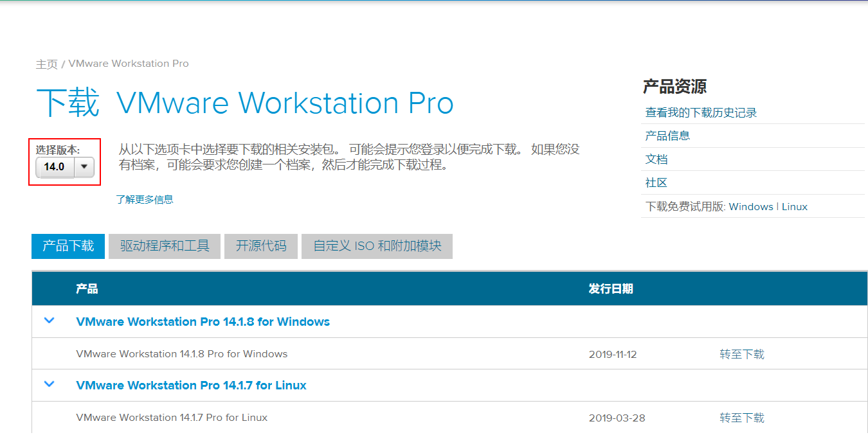Viewport: 868px width, 444px height.
Task: Click the 产品资源 heading
Action: (x=675, y=86)
